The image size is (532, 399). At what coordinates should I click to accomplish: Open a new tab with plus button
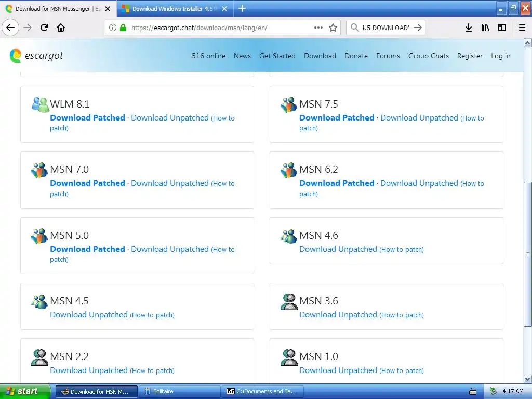pos(242,8)
